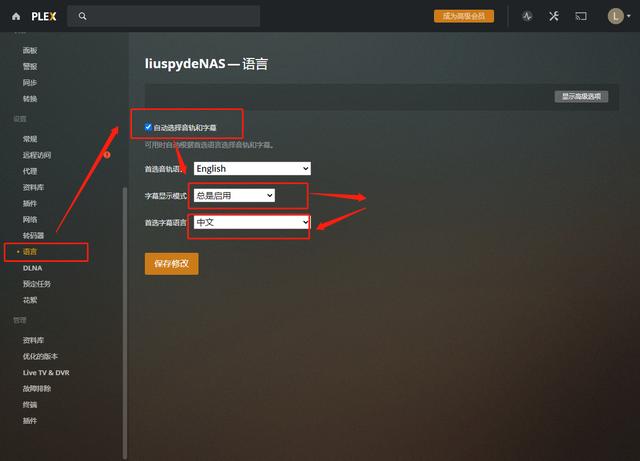Click the 保存修改 button
This screenshot has height=461, width=640.
click(x=171, y=263)
